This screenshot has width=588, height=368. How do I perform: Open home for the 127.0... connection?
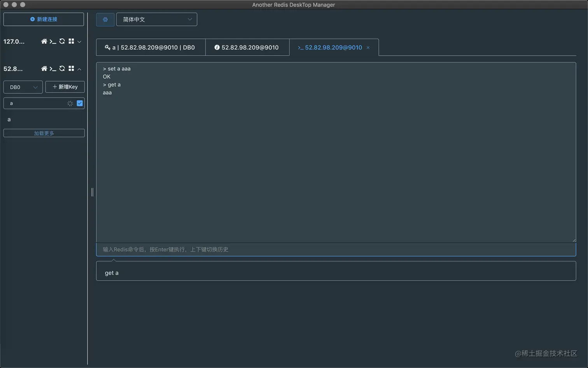pos(44,41)
